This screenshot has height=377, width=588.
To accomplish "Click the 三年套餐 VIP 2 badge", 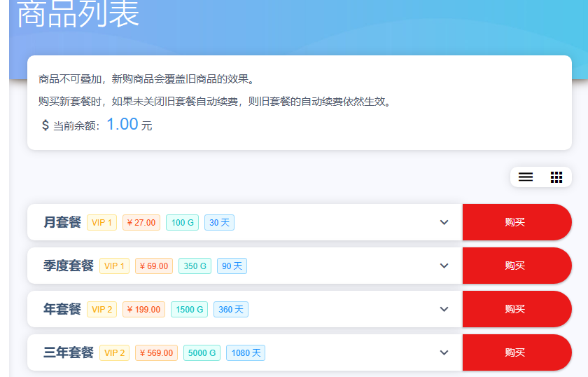I will pos(114,353).
